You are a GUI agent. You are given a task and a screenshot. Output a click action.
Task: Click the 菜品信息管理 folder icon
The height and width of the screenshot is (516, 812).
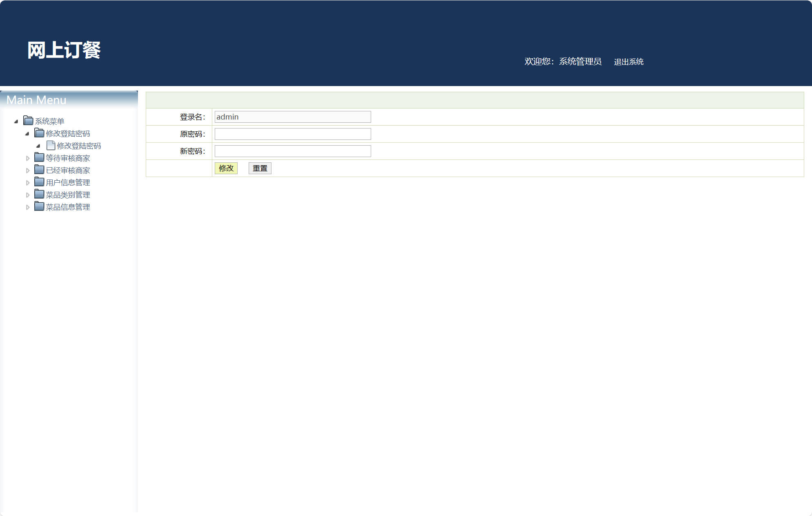39,206
